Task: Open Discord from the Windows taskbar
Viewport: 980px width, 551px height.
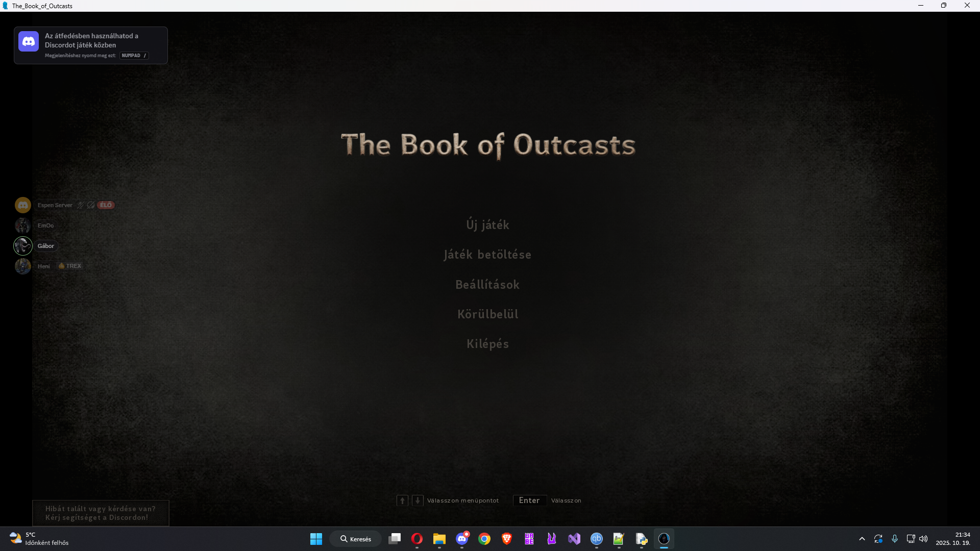Action: [462, 539]
